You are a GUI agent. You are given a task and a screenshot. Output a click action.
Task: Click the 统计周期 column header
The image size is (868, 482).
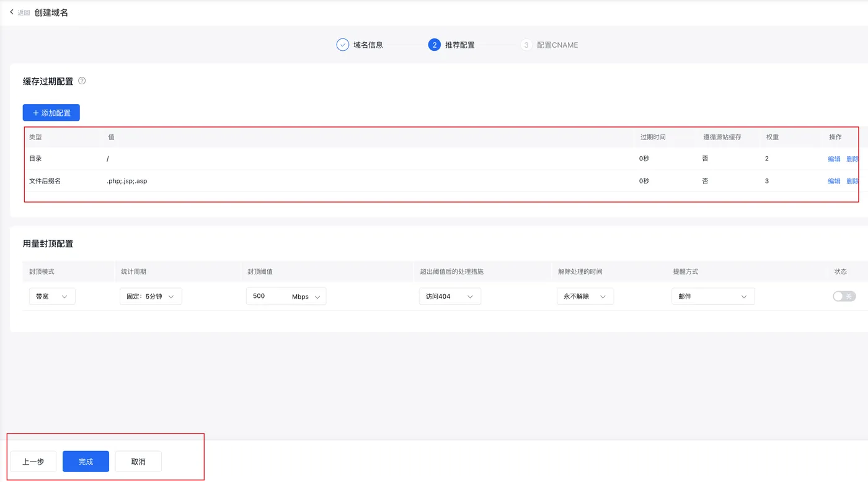pos(133,271)
